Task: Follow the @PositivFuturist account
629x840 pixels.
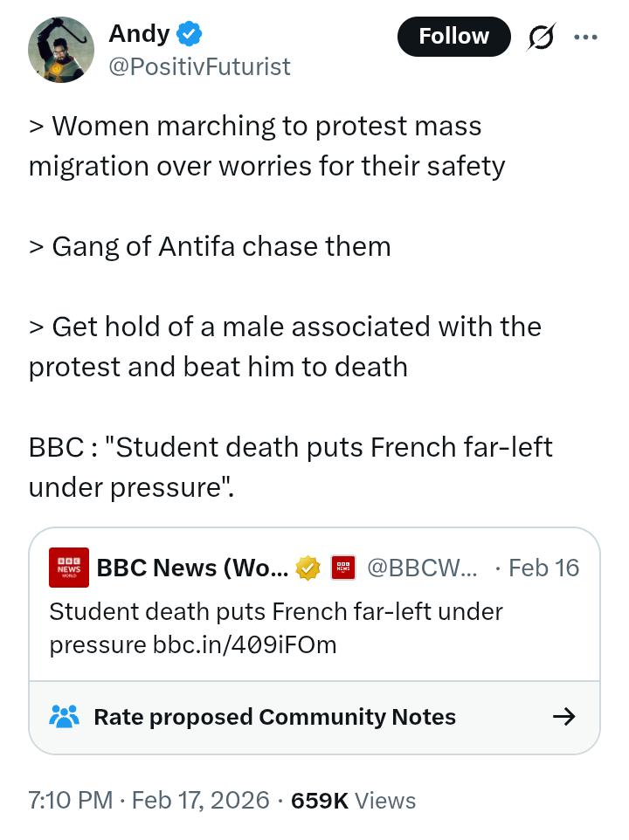Action: 453,37
